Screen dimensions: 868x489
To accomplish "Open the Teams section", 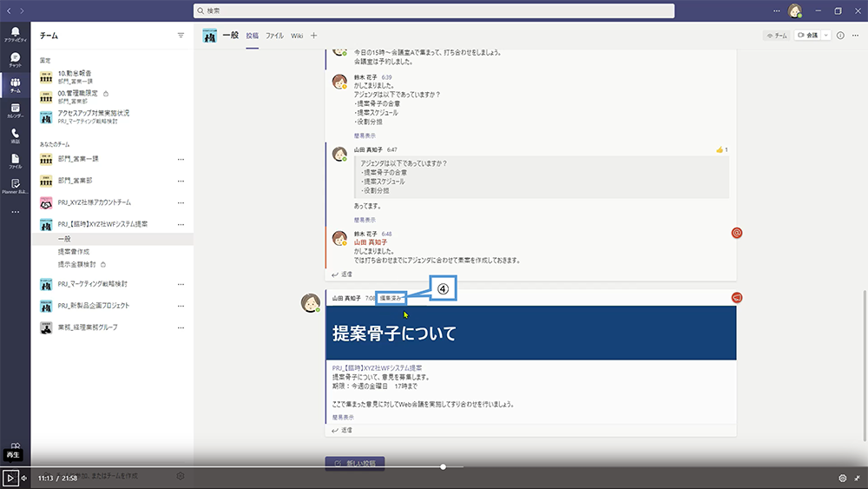I will (x=15, y=85).
